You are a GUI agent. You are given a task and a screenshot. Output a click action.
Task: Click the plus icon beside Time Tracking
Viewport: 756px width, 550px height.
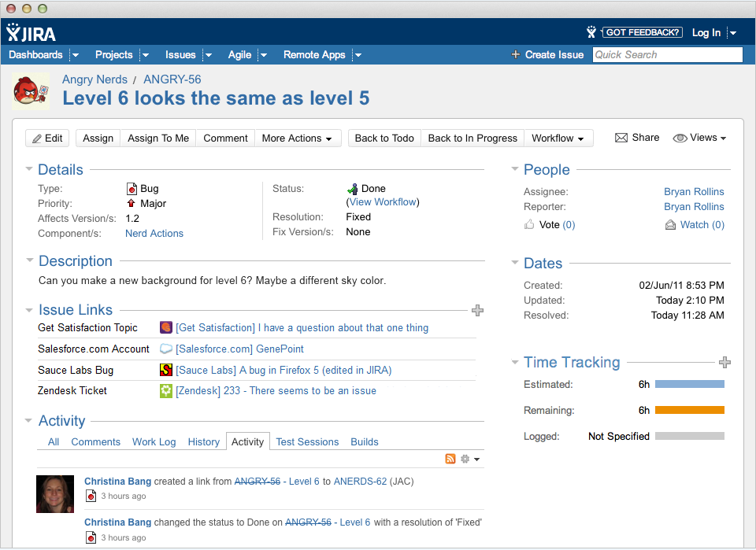click(x=724, y=363)
